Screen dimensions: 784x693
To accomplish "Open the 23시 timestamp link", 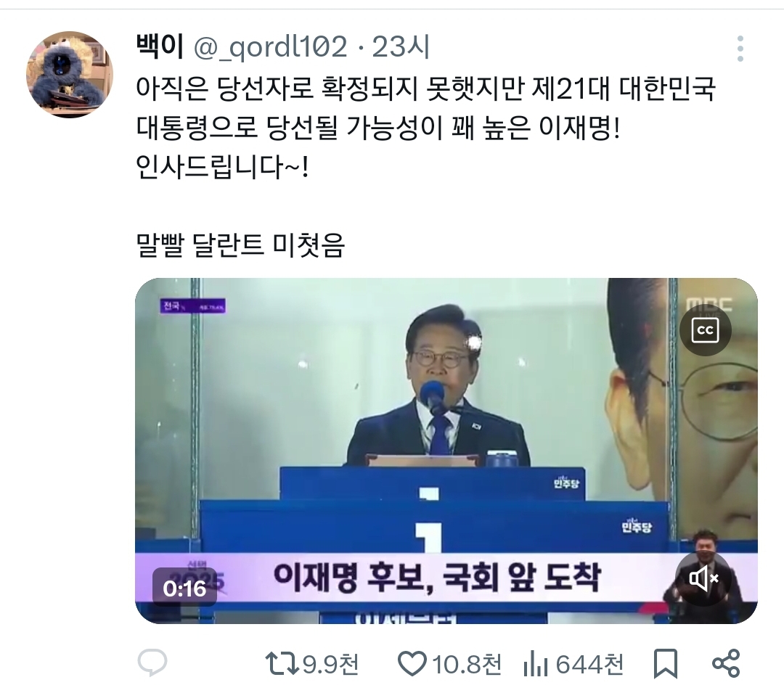I will 401,47.
